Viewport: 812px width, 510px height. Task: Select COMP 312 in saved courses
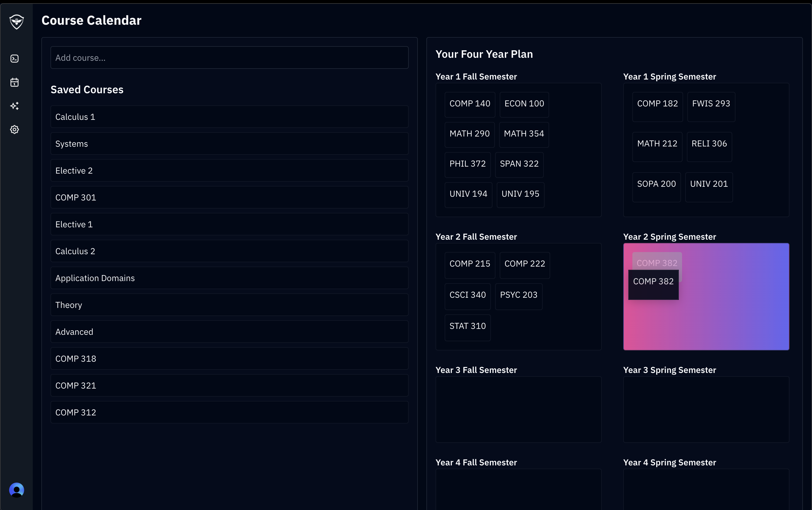coord(229,412)
